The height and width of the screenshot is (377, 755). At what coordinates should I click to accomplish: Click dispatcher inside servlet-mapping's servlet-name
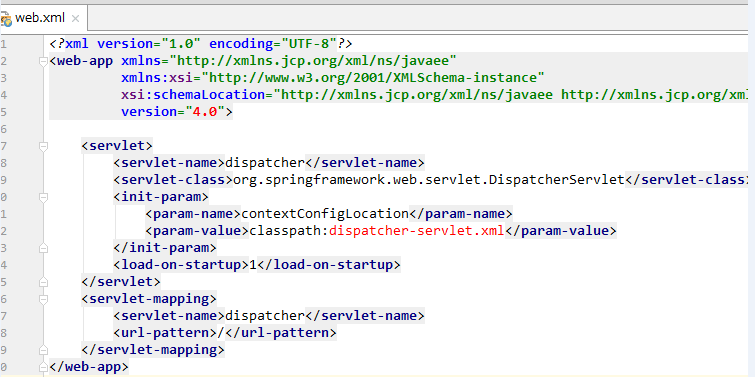265,316
